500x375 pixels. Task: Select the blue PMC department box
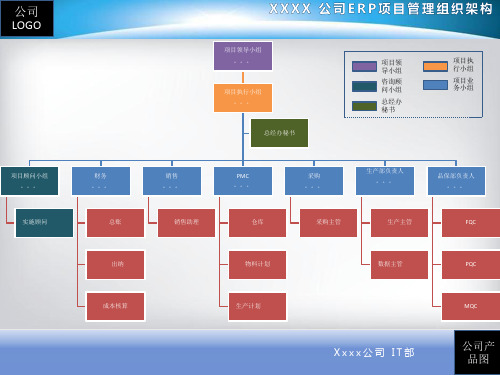click(x=243, y=181)
